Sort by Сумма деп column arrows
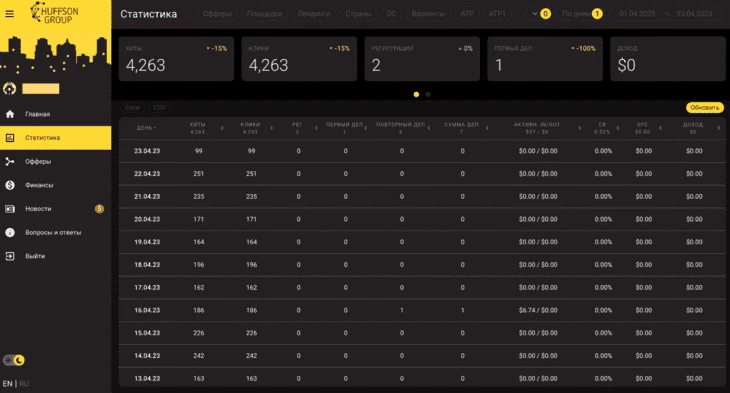 click(x=487, y=128)
